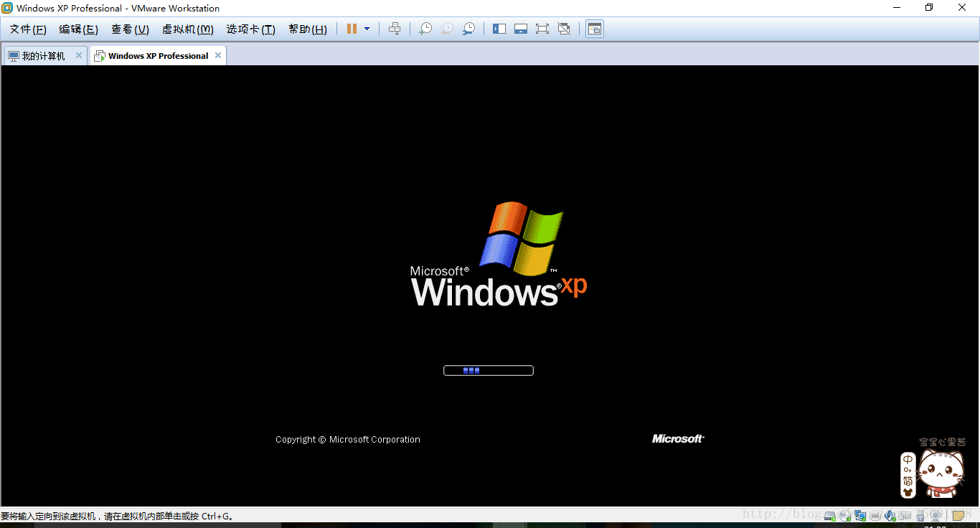The height and width of the screenshot is (528, 980).
Task: Open the 文件(F) menu
Action: pyautogui.click(x=28, y=29)
